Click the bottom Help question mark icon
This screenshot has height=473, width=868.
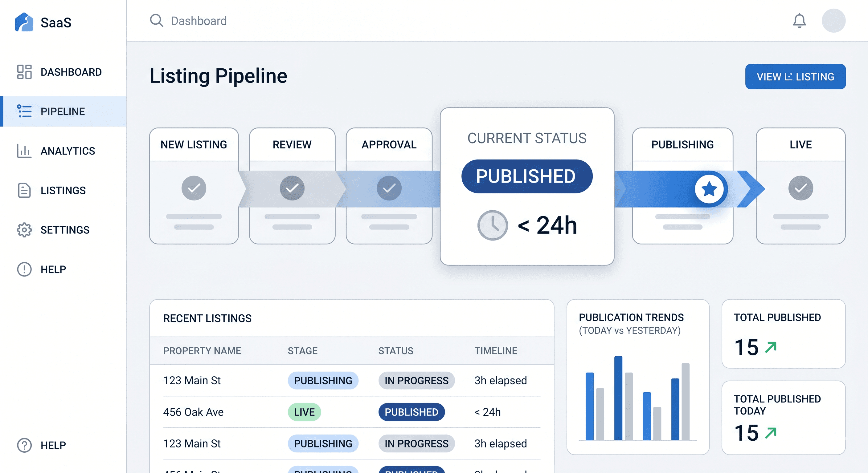pyautogui.click(x=24, y=445)
